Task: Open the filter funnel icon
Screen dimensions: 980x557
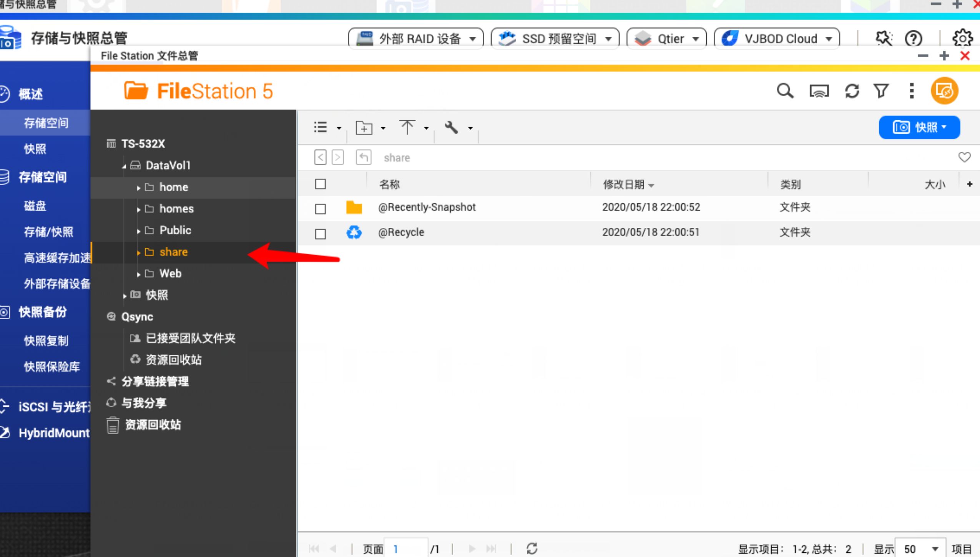Action: 880,91
